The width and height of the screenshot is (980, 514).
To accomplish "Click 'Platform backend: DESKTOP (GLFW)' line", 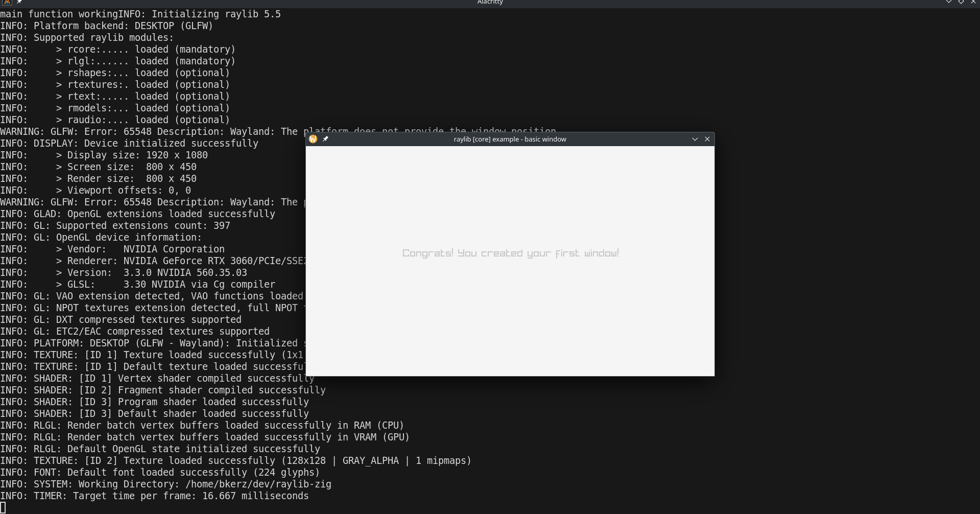I will coord(106,26).
